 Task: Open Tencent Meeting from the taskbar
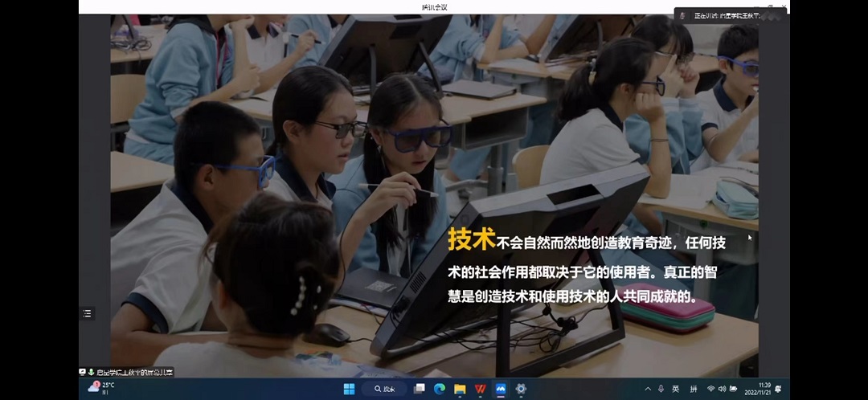[500, 389]
